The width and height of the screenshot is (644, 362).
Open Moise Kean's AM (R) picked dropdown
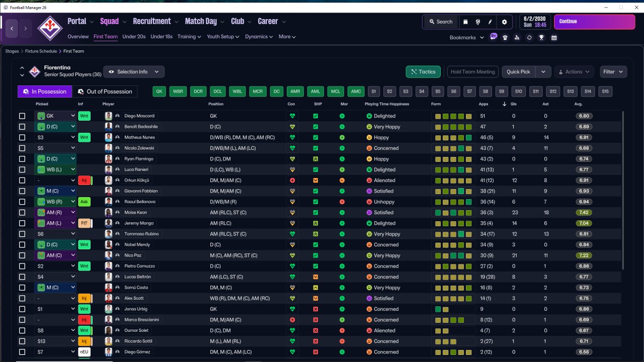click(x=55, y=213)
